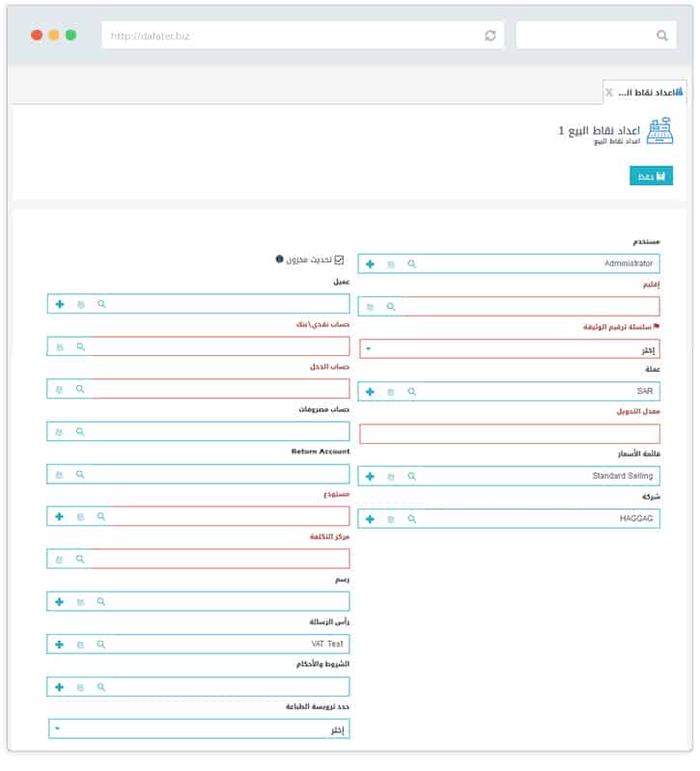
Task: Click the browser search box magnifier icon
Action: click(661, 36)
